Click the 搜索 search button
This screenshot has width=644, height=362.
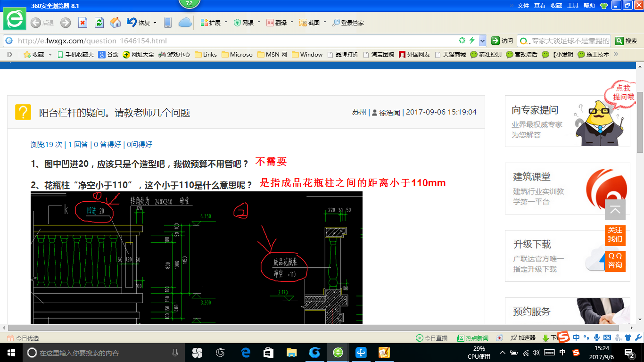point(627,41)
